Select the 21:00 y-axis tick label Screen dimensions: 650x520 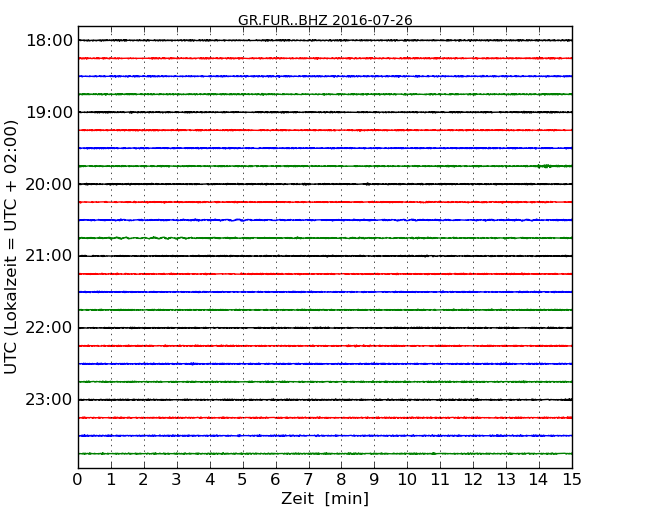pos(49,256)
